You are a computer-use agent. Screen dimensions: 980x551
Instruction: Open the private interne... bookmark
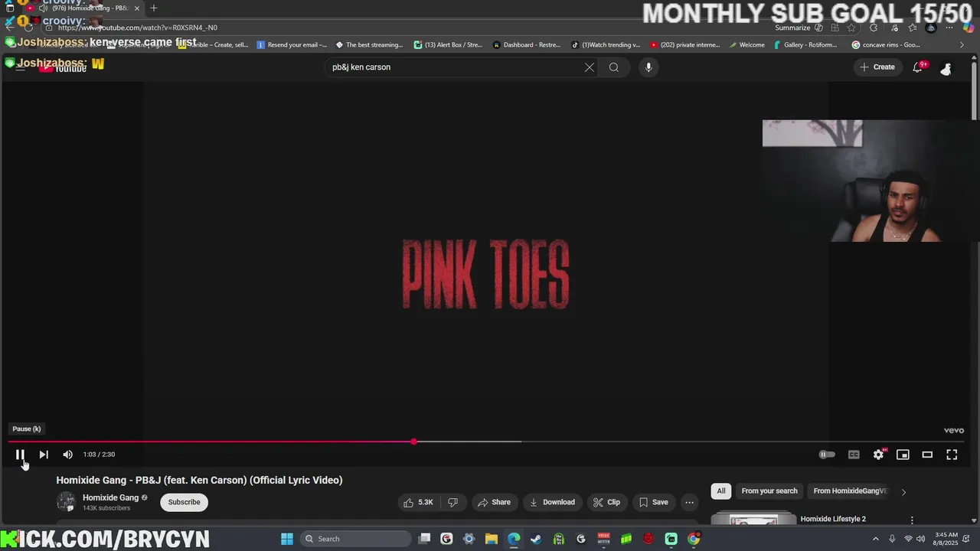tap(685, 45)
